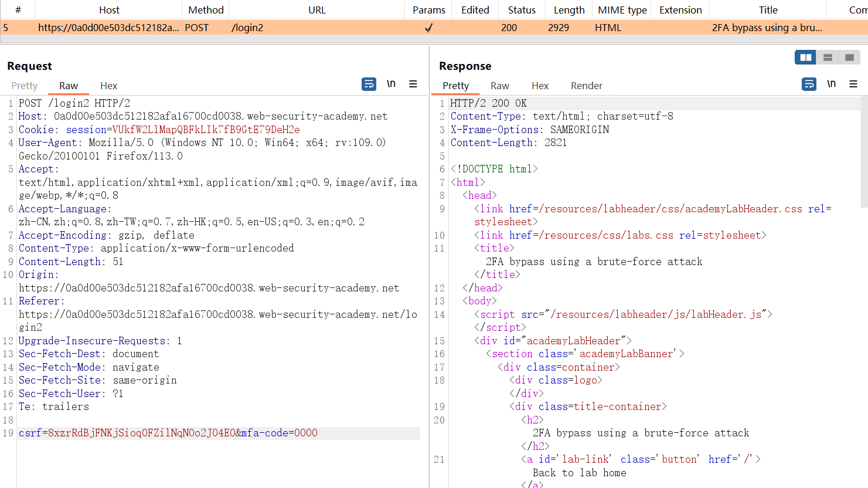Switch Request view to Pretty tab
This screenshot has width=868, height=488.
(x=25, y=86)
